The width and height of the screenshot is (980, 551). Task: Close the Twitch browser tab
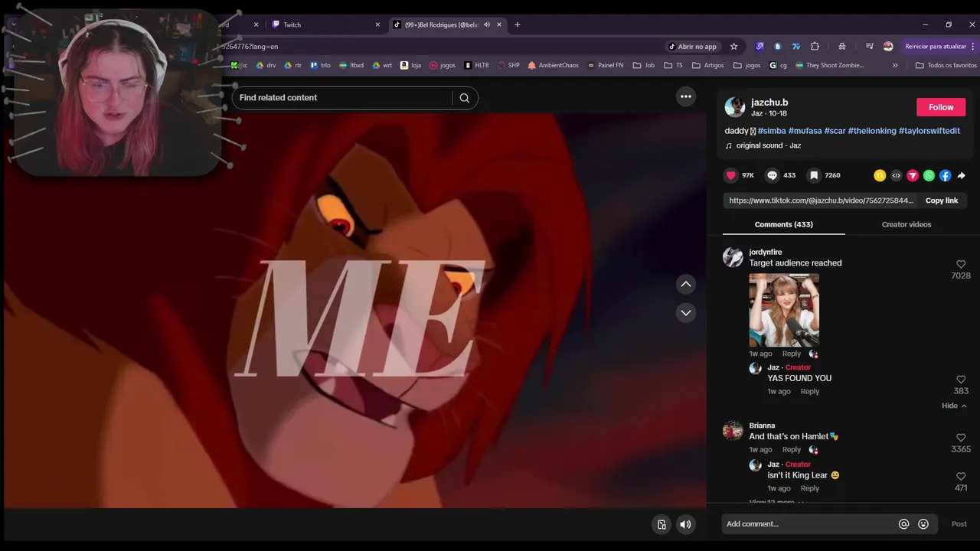pos(377,24)
